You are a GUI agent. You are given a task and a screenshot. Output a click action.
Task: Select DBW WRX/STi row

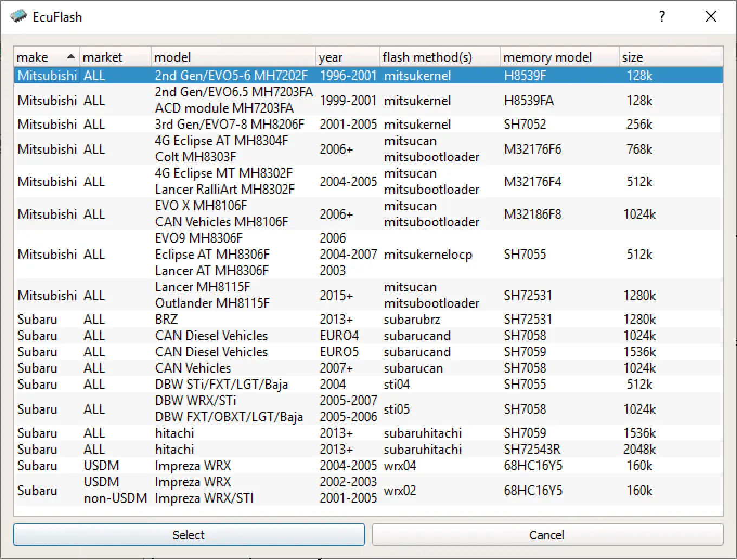click(x=368, y=408)
